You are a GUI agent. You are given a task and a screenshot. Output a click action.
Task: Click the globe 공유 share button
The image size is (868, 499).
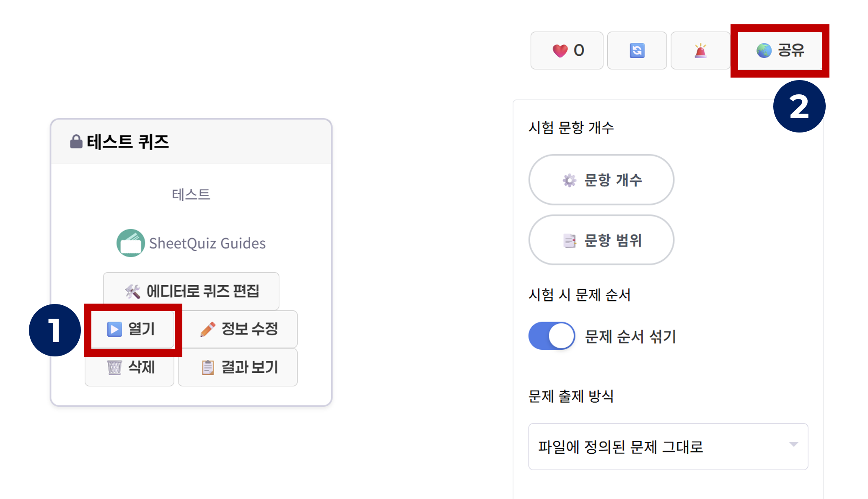[x=780, y=51]
